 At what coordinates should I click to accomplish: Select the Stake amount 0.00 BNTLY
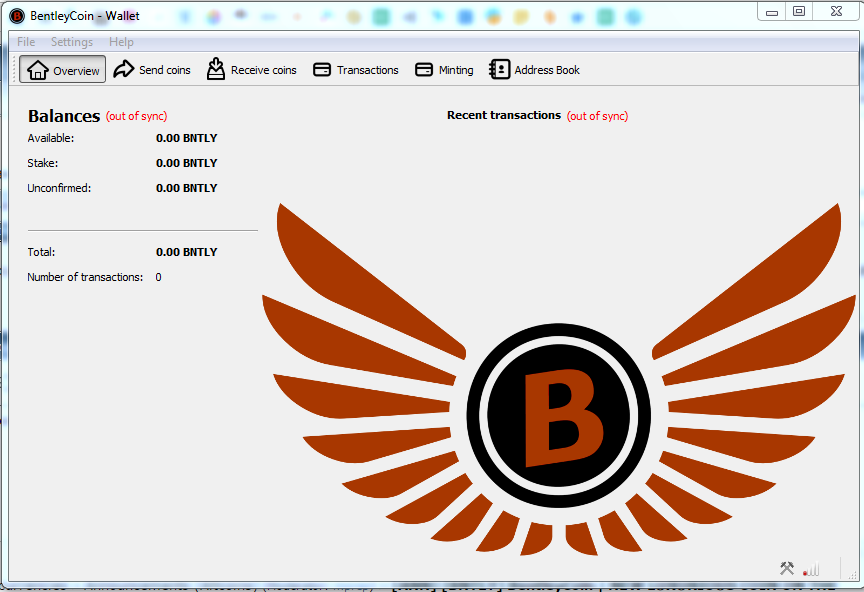click(186, 163)
